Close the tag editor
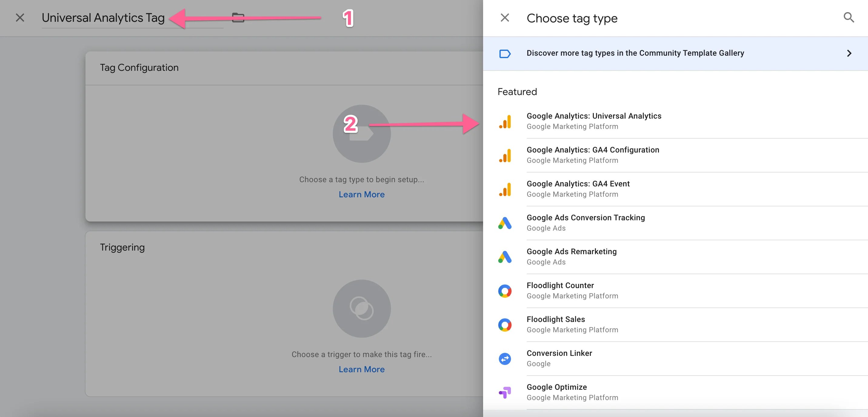This screenshot has width=868, height=417. click(x=20, y=18)
